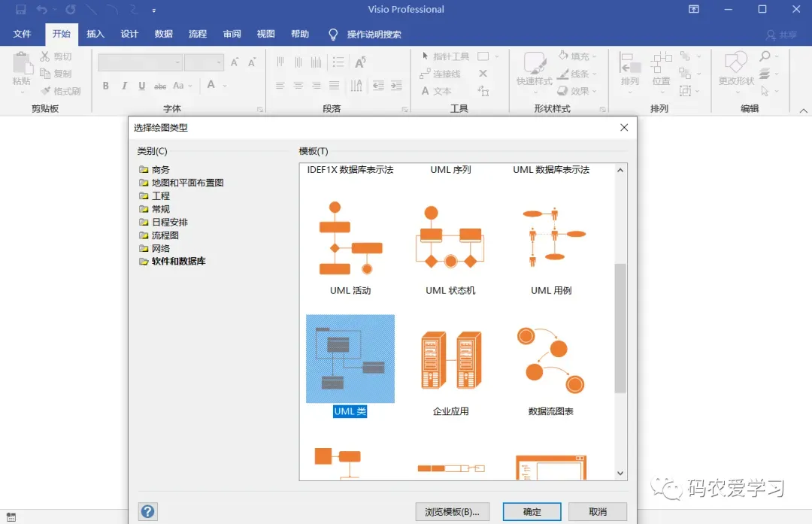812x524 pixels.
Task: Click template list scroll up arrow
Action: (620, 170)
